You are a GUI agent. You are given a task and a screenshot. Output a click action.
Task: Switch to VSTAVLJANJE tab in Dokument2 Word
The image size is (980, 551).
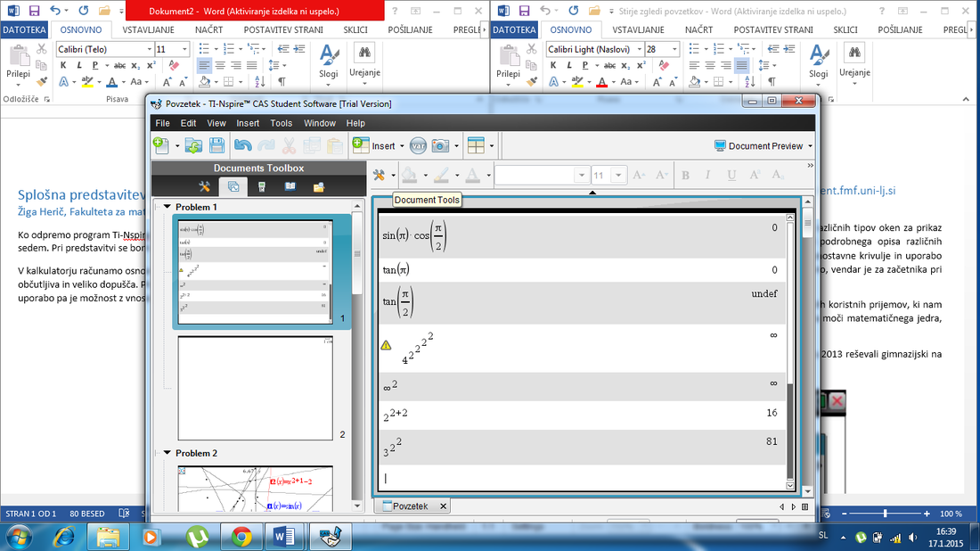click(x=149, y=30)
